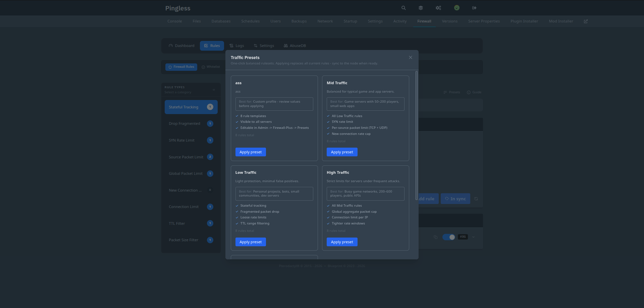This screenshot has width=644, height=308.
Task: Select Source Packet Limit rule type
Action: (191, 157)
